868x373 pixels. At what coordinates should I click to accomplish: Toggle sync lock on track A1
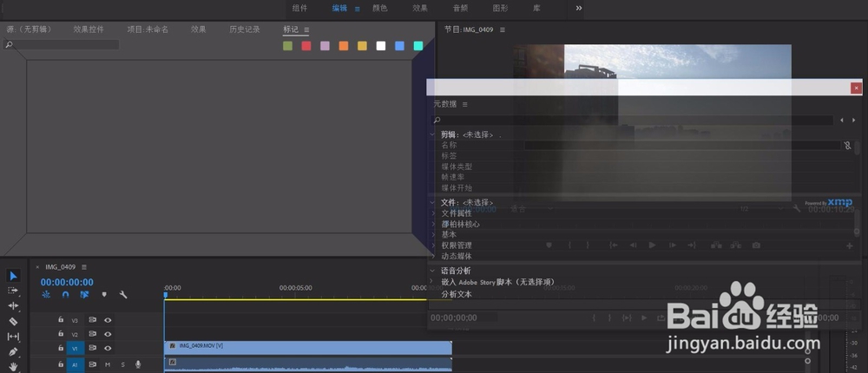click(x=93, y=364)
